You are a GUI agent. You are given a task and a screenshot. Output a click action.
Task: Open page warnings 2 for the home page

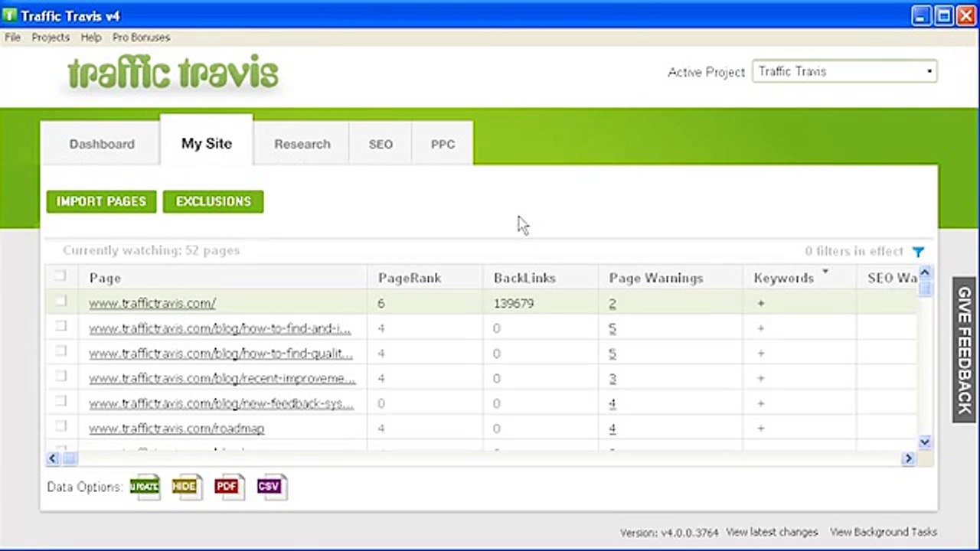coord(612,304)
